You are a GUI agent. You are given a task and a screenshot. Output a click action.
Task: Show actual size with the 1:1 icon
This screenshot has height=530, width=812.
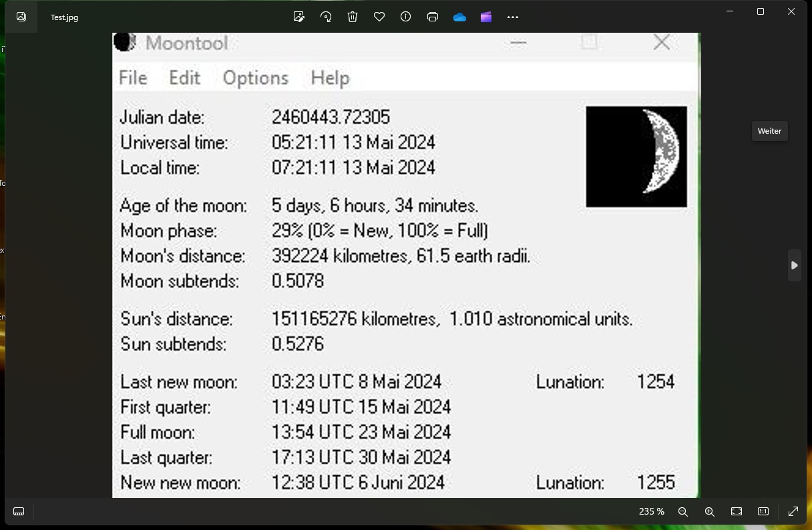coord(763,511)
